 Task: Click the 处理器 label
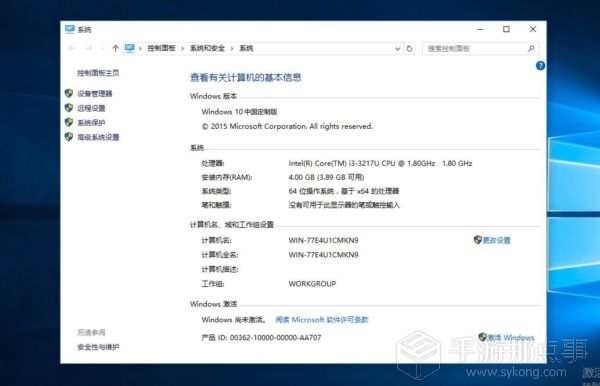pyautogui.click(x=213, y=163)
